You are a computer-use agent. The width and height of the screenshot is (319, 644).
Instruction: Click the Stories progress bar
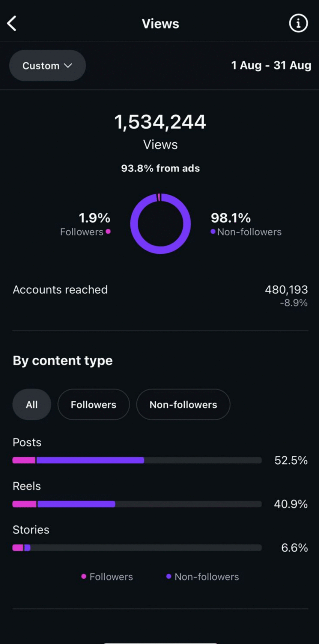[137, 548]
